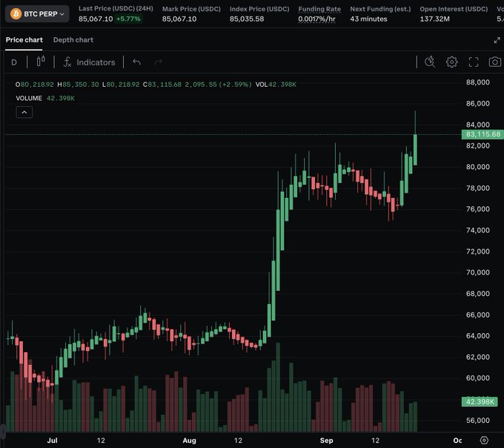504x448 pixels.
Task: Click the 83,115.68 current price tag
Action: click(483, 134)
